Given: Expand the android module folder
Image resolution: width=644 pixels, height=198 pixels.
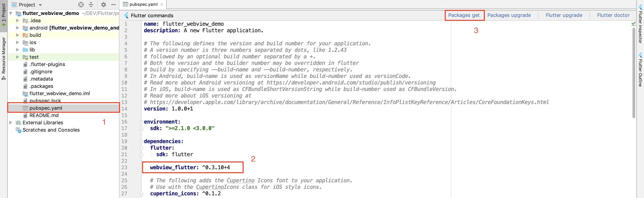Looking at the screenshot, I should pos(17,28).
